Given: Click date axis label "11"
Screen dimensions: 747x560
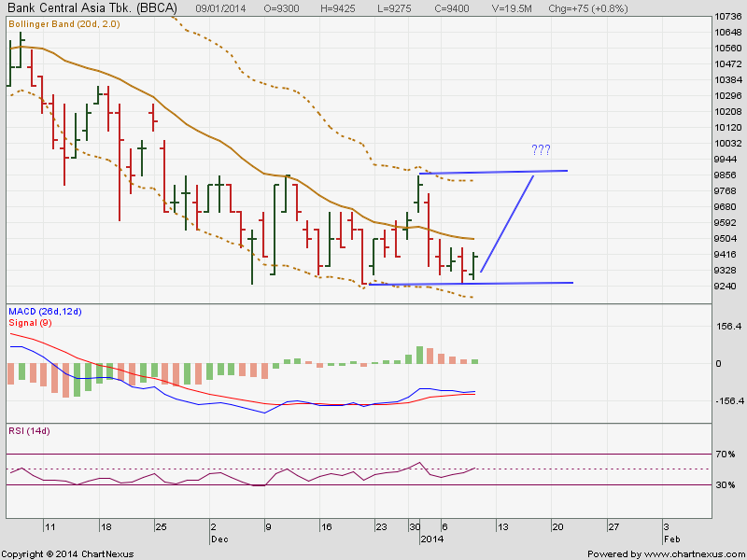Looking at the screenshot, I should click(50, 527).
